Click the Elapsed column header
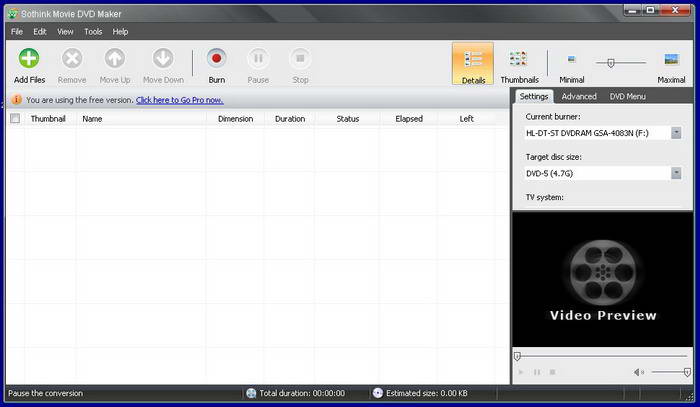Viewport: 700px width, 407px height. click(x=408, y=119)
